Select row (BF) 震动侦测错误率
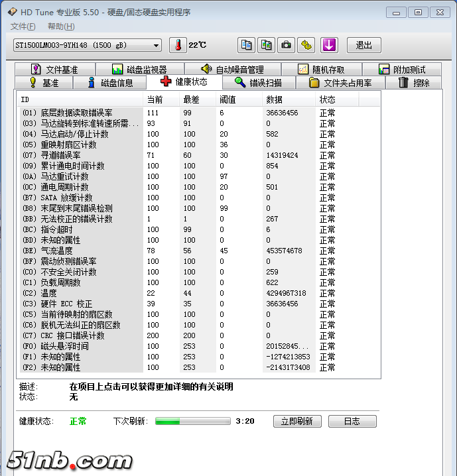Image resolution: width=457 pixels, height=476 pixels. click(x=198, y=261)
